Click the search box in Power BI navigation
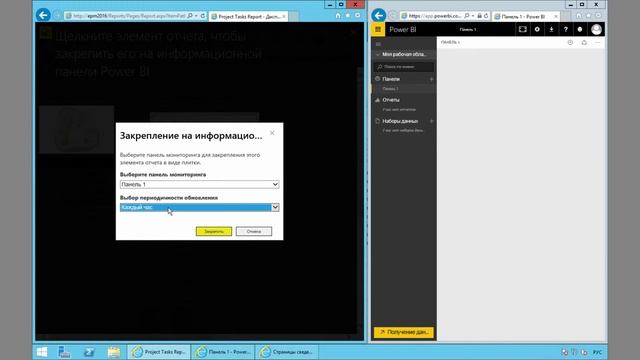 tap(404, 67)
